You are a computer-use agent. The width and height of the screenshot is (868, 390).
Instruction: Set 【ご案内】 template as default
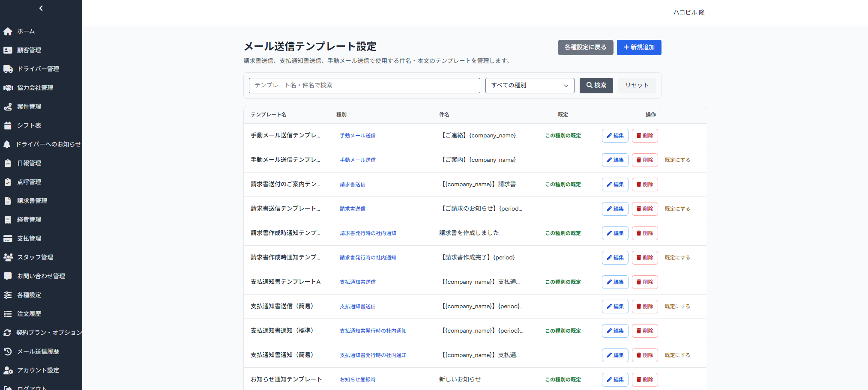pyautogui.click(x=677, y=160)
